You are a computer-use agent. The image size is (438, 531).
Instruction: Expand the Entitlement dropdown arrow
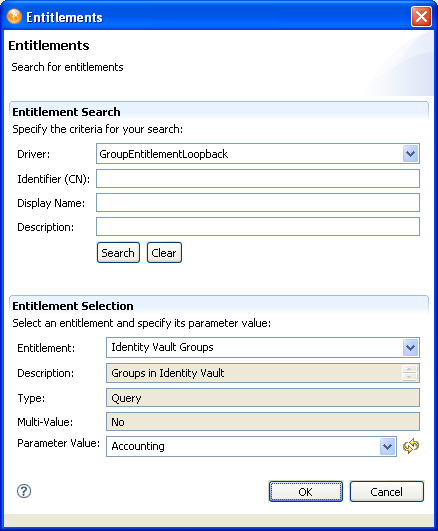click(x=410, y=347)
